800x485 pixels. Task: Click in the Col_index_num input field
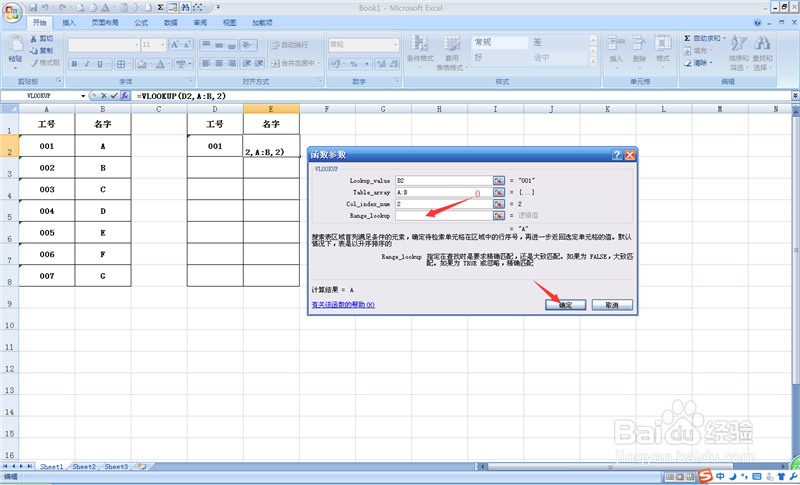444,204
